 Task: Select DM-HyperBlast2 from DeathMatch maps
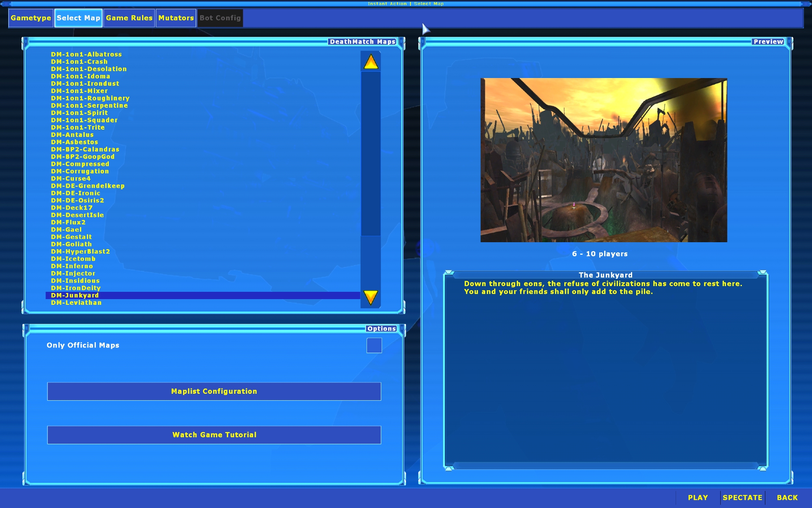[x=80, y=252]
